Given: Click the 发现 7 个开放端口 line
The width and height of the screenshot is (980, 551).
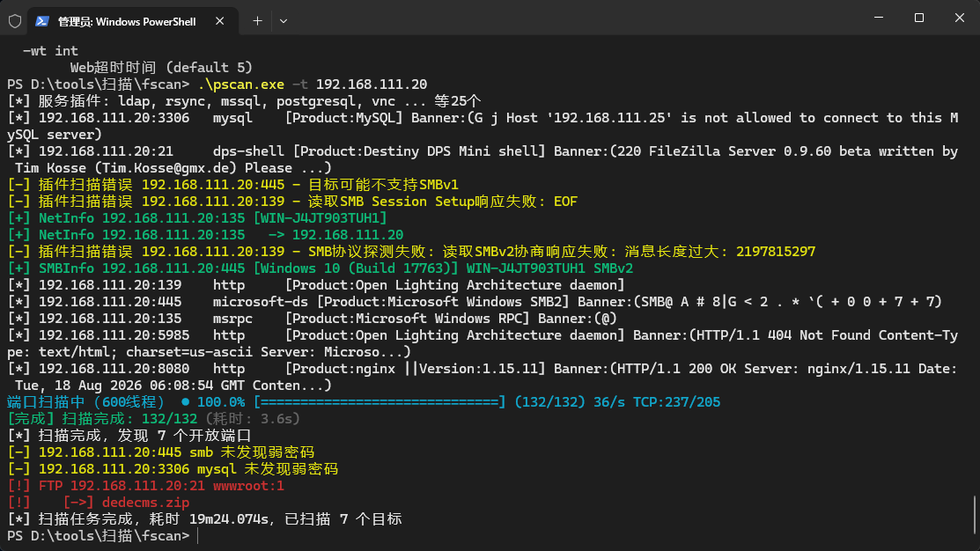Looking at the screenshot, I should tap(129, 436).
